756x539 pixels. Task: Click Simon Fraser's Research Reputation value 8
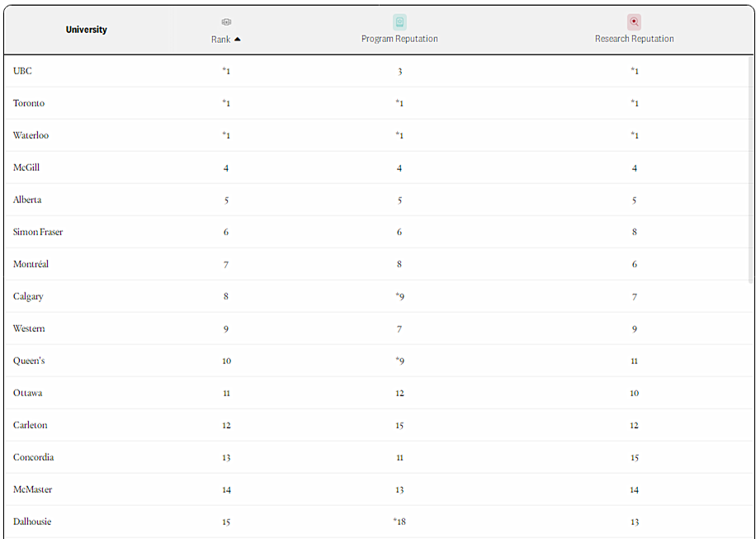tap(634, 233)
